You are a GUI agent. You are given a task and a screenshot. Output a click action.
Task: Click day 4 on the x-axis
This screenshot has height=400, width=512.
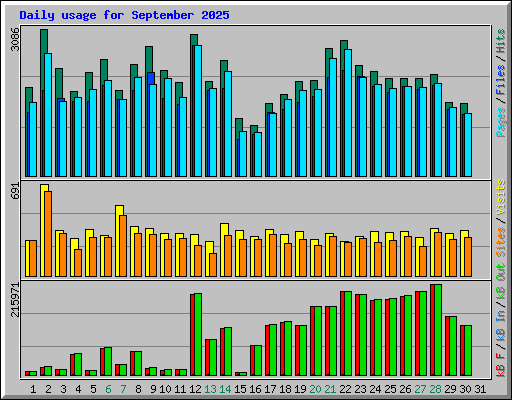pos(78,389)
